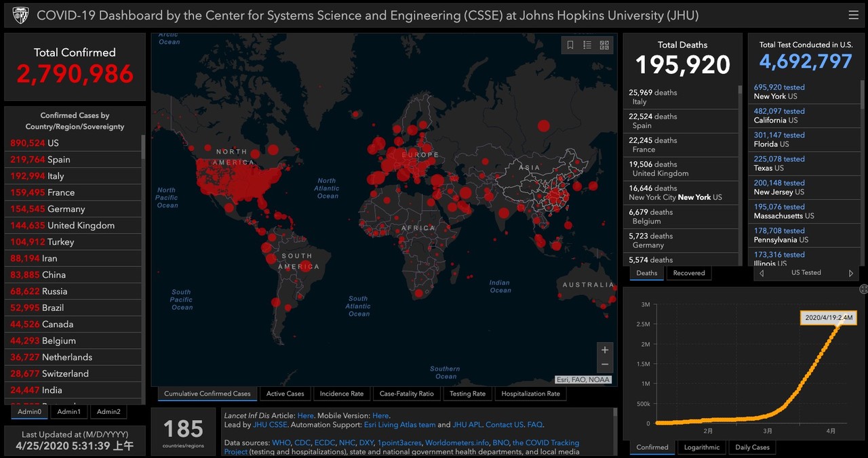Show the map legend list icon

pos(587,45)
